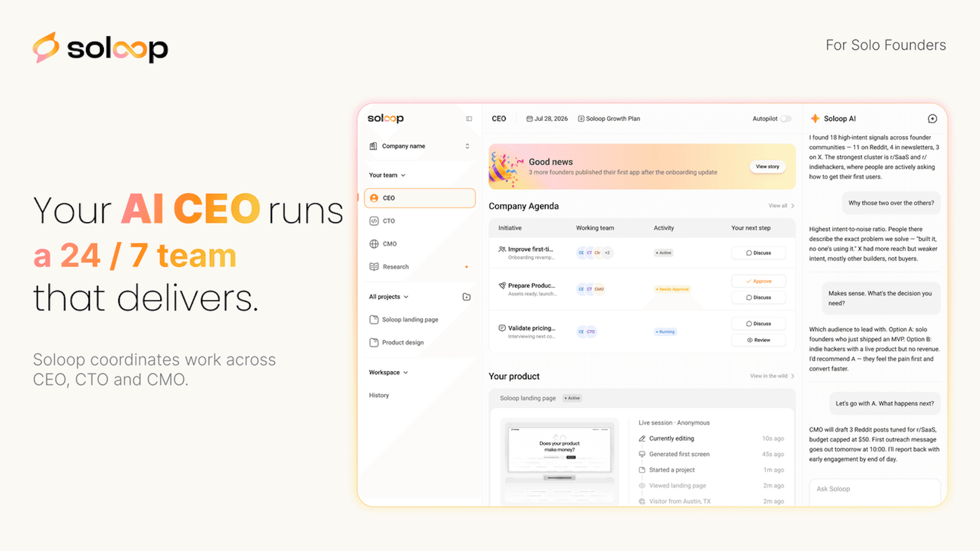This screenshot has width=980, height=551.
Task: Click the icon for Prepare Produc... initiative
Action: coord(502,286)
